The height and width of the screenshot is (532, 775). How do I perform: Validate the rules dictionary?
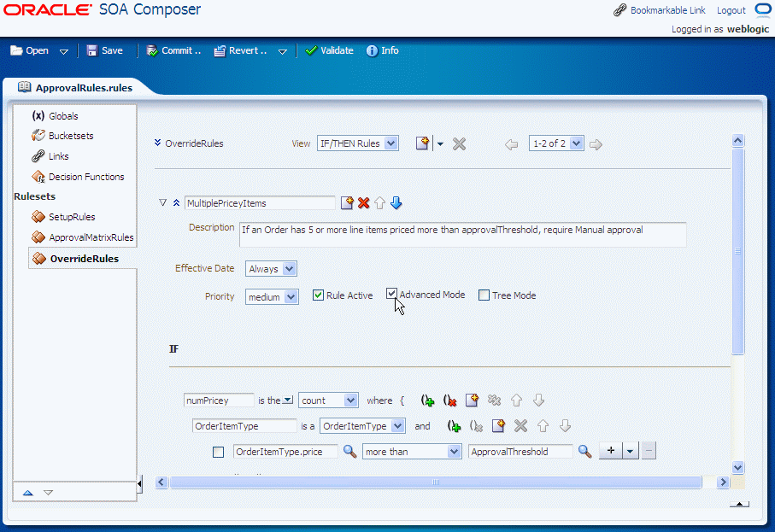pos(329,50)
